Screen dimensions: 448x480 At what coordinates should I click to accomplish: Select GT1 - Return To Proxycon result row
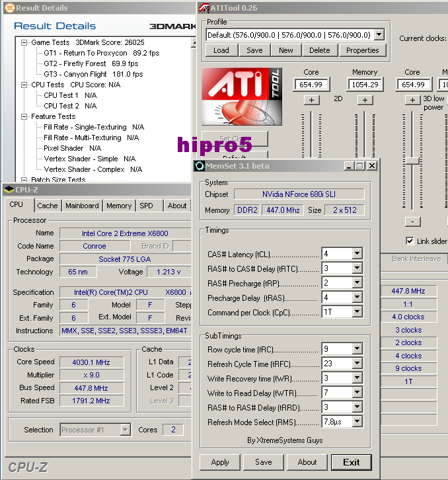click(102, 54)
